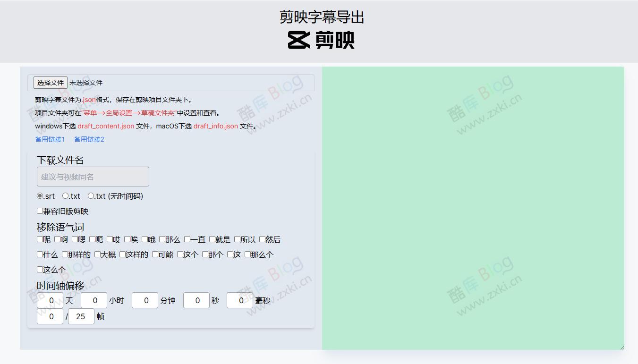Click the 下载文件名 filename input box
638x364 pixels.
[93, 176]
